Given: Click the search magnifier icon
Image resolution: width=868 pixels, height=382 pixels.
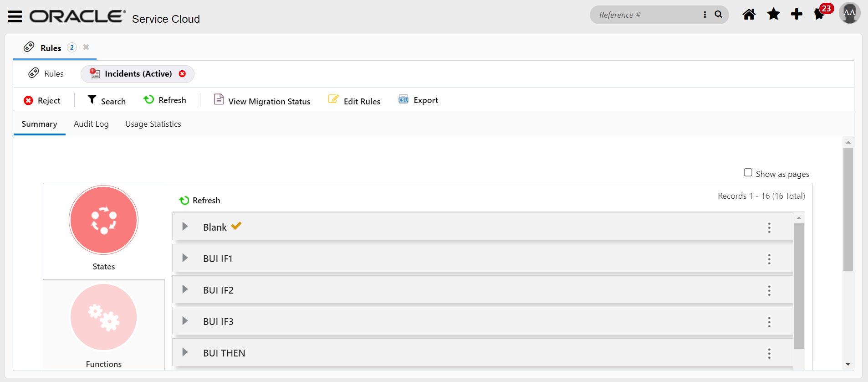Looking at the screenshot, I should click(719, 15).
